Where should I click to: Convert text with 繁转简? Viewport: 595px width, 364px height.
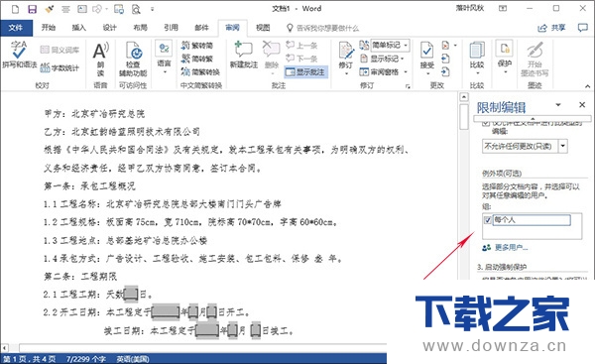197,46
